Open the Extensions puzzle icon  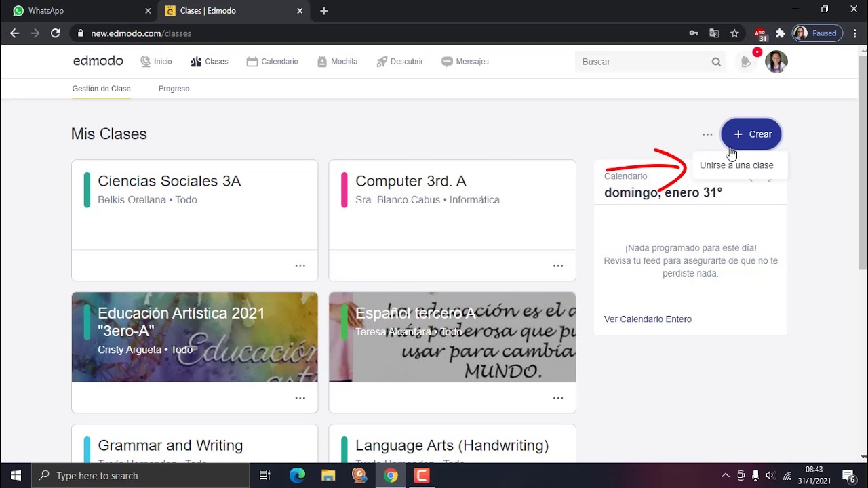(x=780, y=33)
